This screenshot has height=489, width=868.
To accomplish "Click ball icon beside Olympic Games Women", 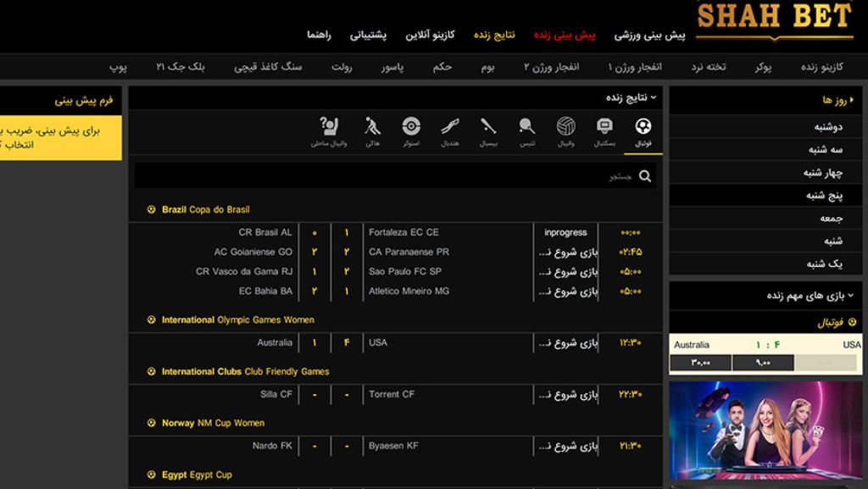I will 151,320.
